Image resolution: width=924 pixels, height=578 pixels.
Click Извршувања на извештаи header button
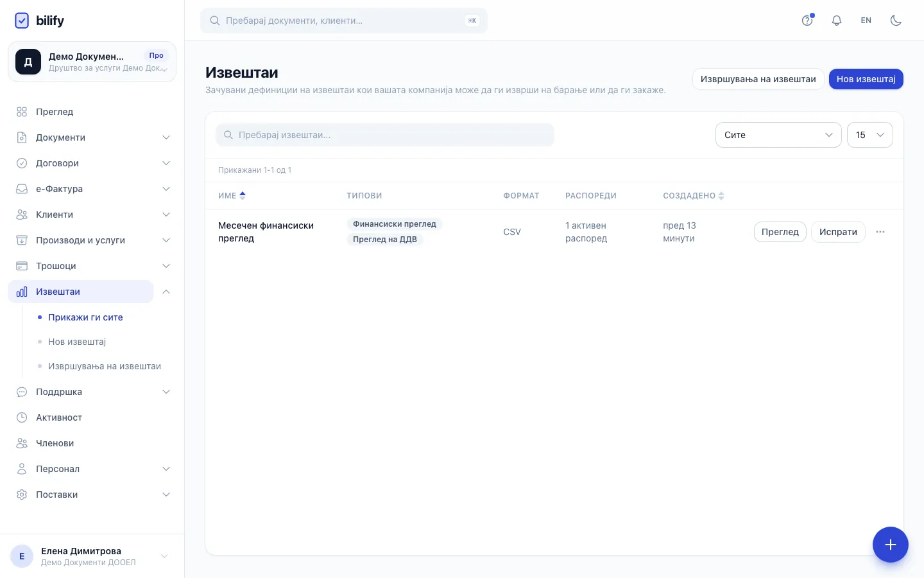point(758,79)
